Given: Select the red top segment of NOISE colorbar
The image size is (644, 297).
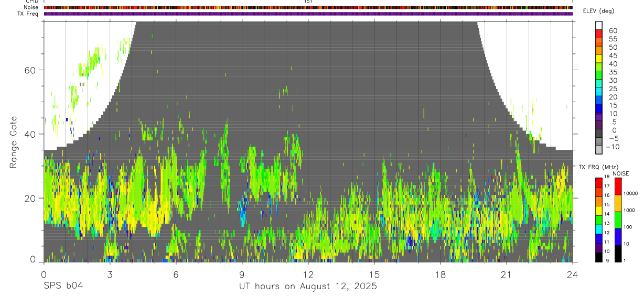Looking at the screenshot, I should pos(618,186).
